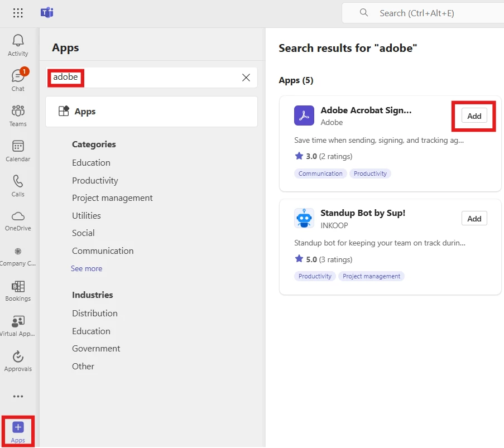
Task: Select Education under Industries
Action: pos(92,331)
